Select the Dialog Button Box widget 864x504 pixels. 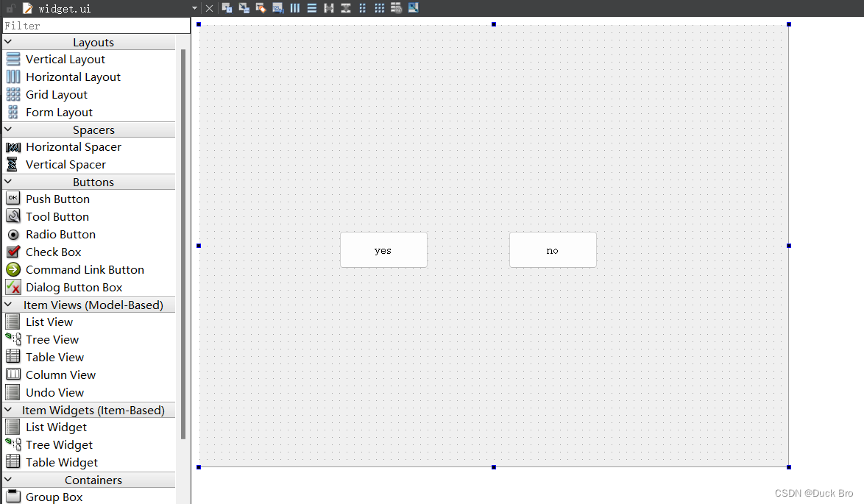pos(73,287)
